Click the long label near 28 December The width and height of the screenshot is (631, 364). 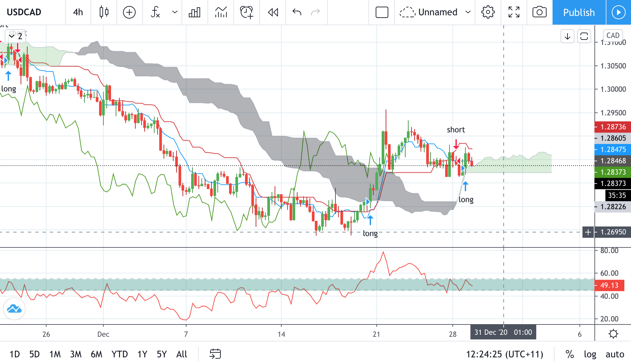click(466, 200)
